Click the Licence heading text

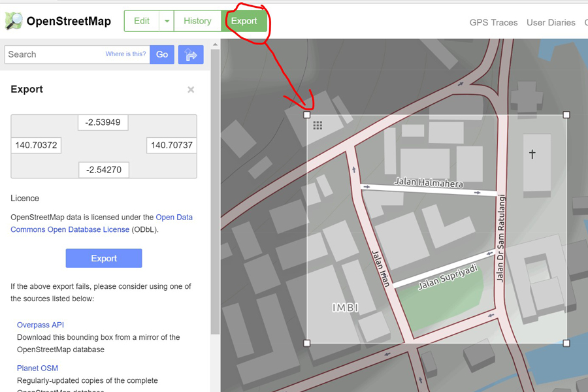25,198
